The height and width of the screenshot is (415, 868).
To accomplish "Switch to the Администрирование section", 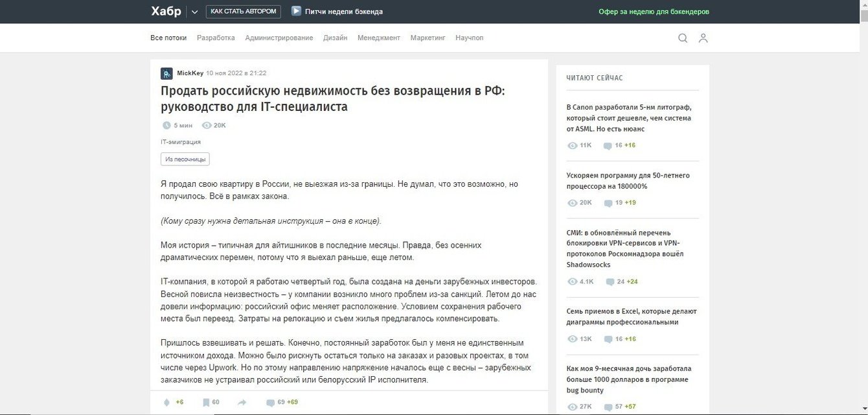I will pyautogui.click(x=279, y=38).
